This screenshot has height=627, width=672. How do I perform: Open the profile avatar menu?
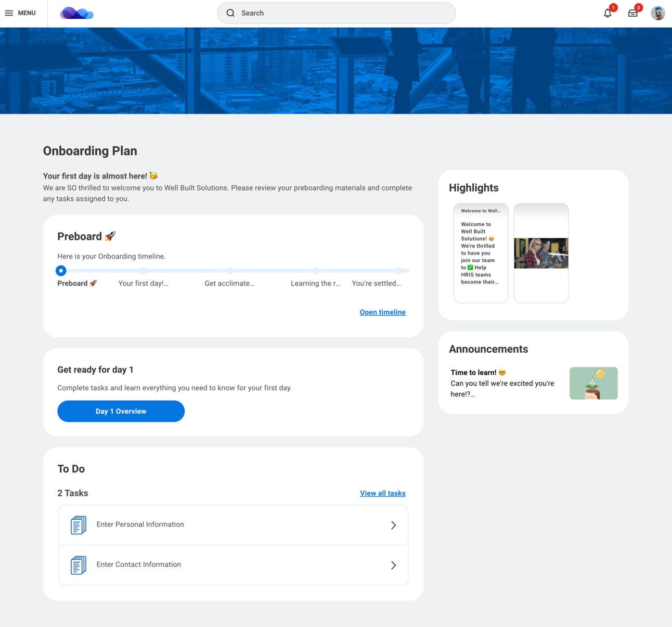658,13
